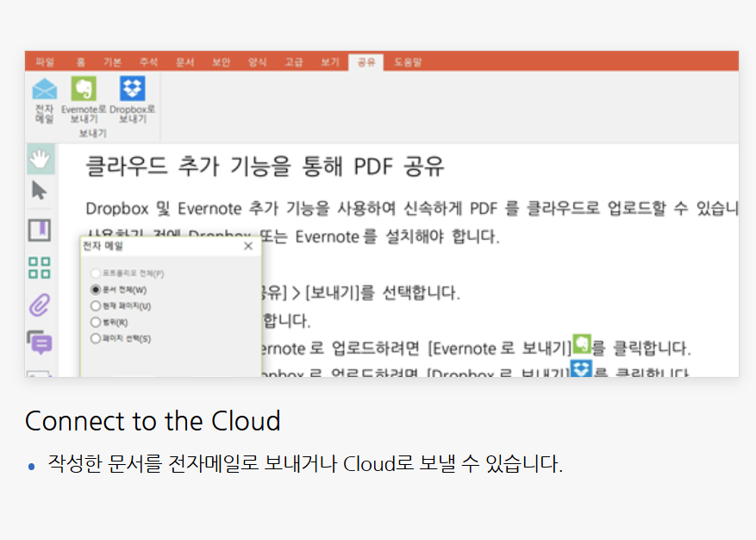Choose the 범위(R) radio option
Viewport: 756px width, 540px height.
[96, 323]
